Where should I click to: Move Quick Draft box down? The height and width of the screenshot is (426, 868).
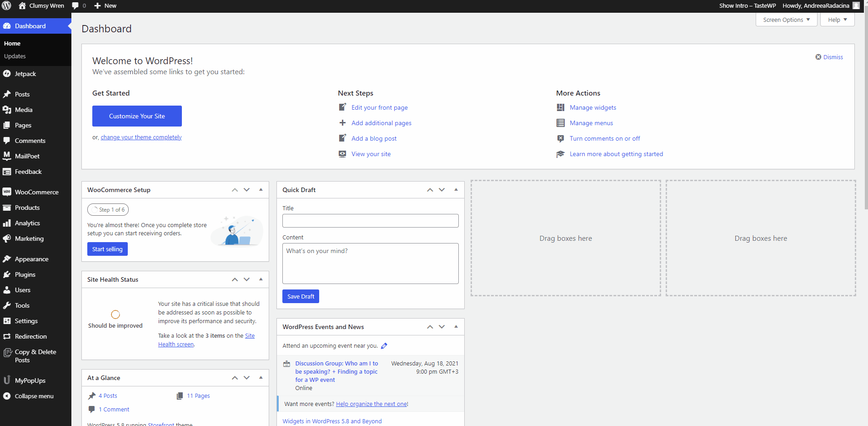point(442,190)
